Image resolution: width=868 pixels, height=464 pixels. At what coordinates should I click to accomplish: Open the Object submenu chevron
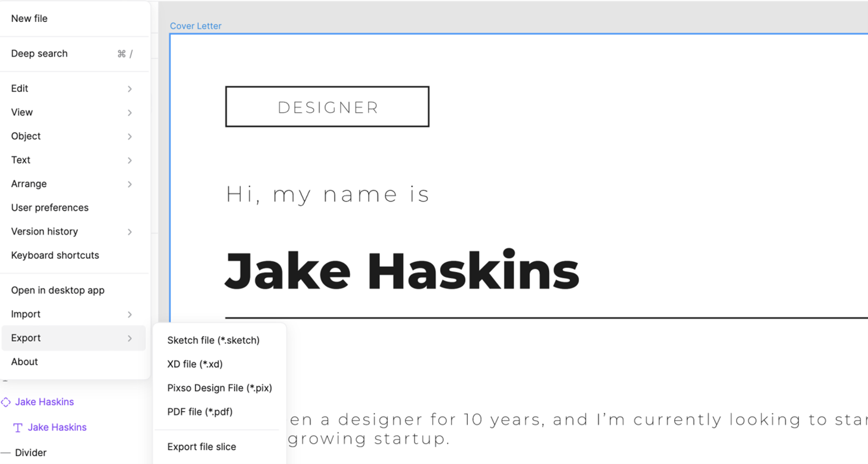coord(130,136)
